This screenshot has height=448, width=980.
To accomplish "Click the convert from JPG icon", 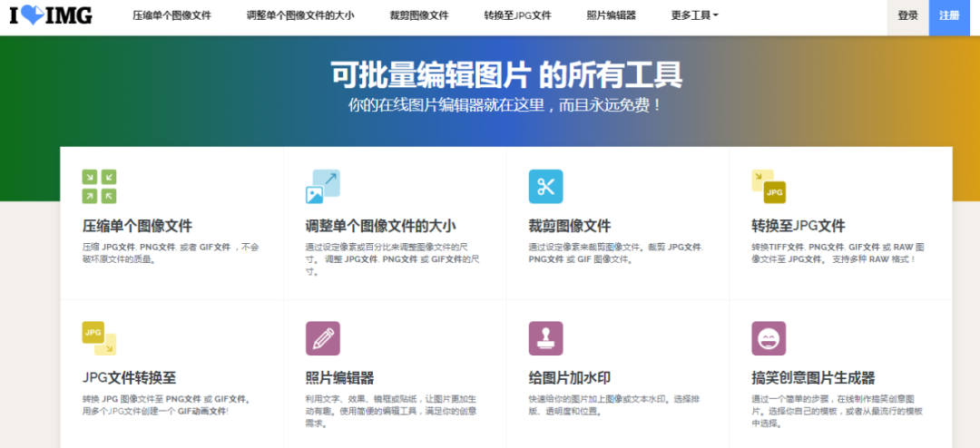I will pos(100,338).
